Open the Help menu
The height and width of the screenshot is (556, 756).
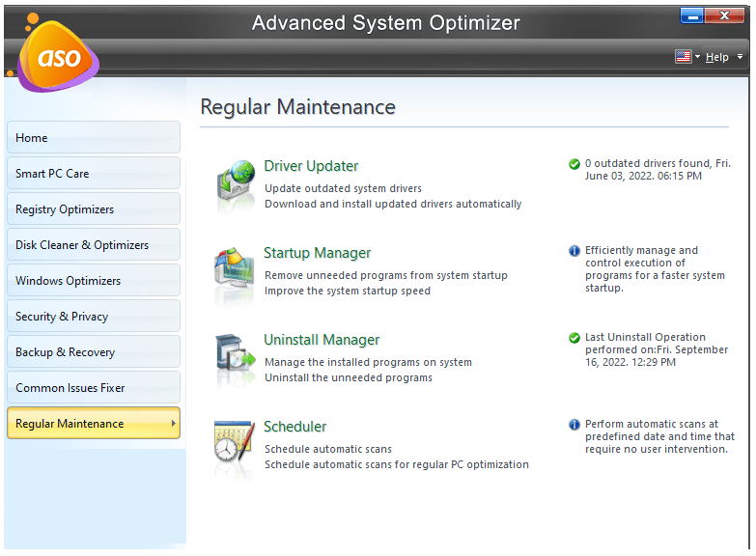[x=716, y=57]
